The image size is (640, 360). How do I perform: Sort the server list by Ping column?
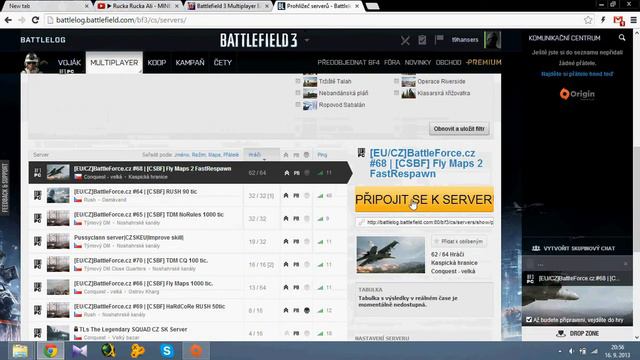(322, 155)
